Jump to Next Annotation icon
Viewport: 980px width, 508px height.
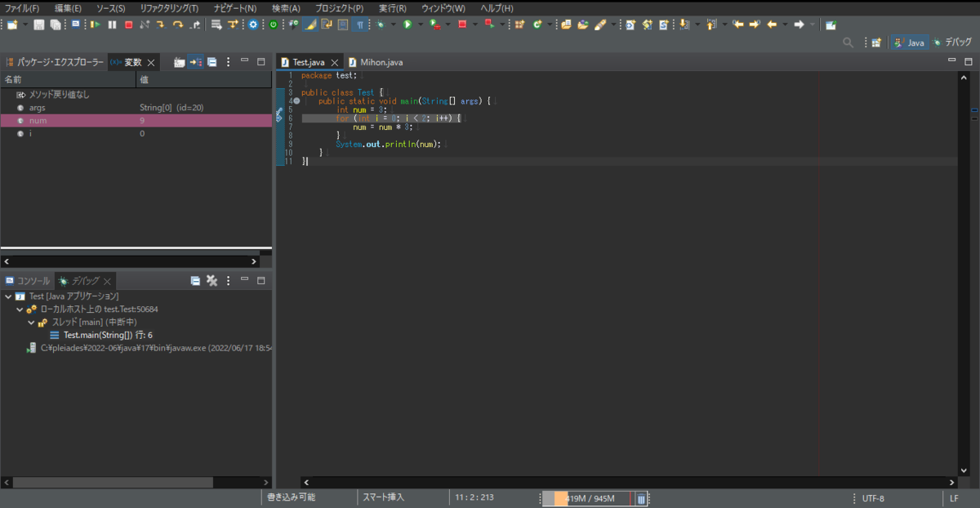pyautogui.click(x=684, y=25)
